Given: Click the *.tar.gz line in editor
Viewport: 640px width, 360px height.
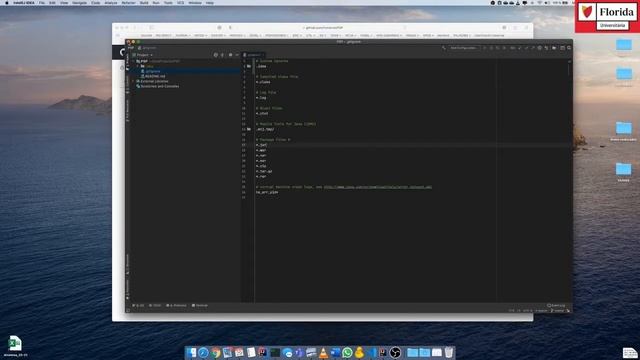Looking at the screenshot, I should tap(264, 171).
